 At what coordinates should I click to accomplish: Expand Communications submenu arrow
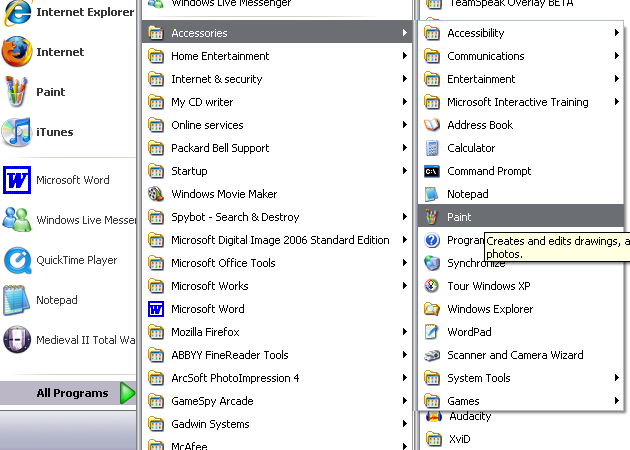pyautogui.click(x=616, y=55)
